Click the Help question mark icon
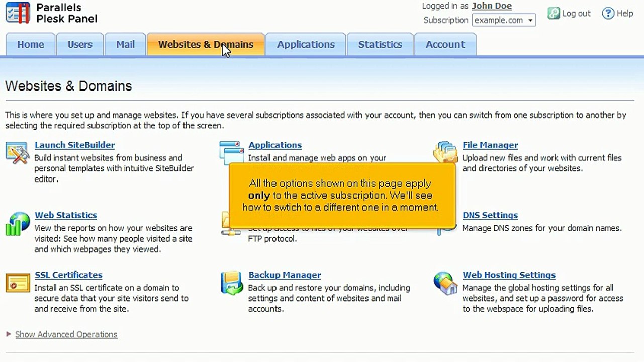This screenshot has height=362, width=644. [x=608, y=13]
